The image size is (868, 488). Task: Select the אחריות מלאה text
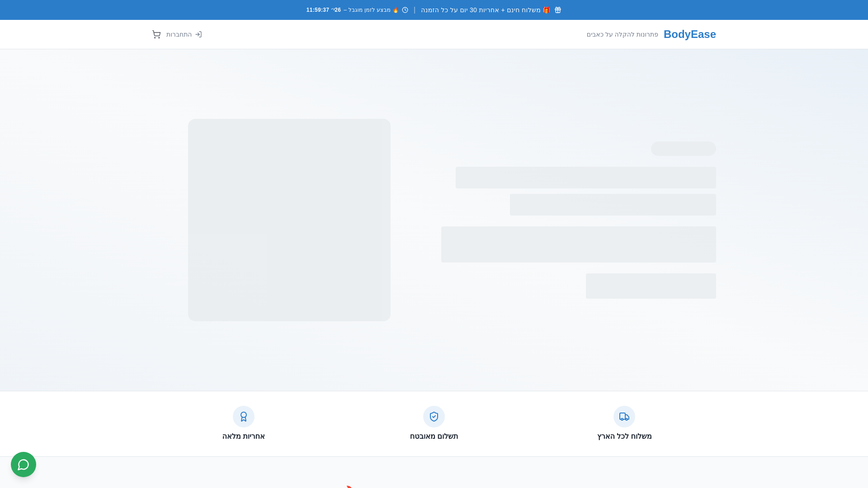coord(244,436)
